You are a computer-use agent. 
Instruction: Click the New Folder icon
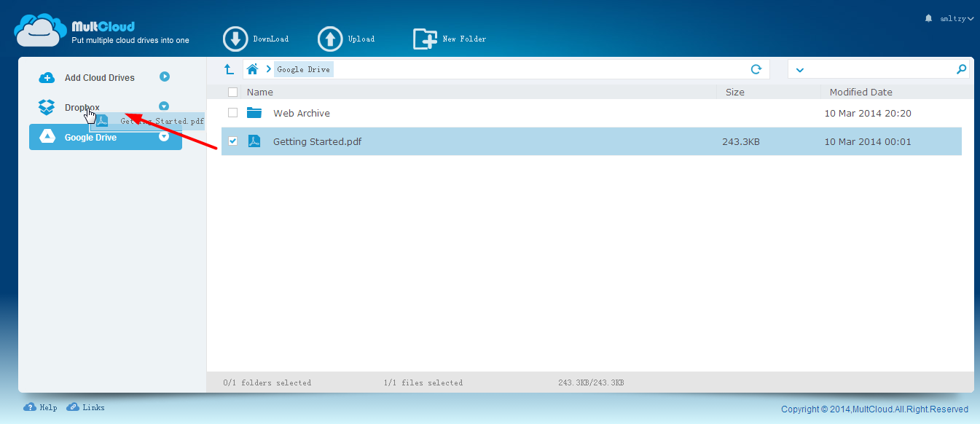425,39
